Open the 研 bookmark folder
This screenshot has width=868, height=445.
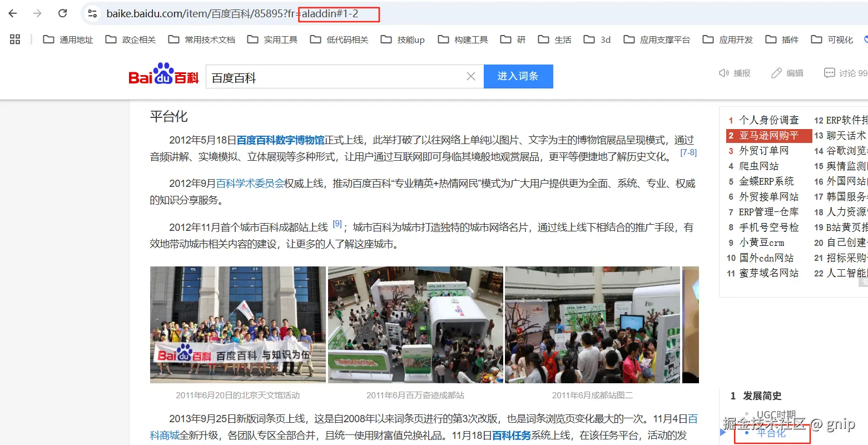pyautogui.click(x=513, y=39)
